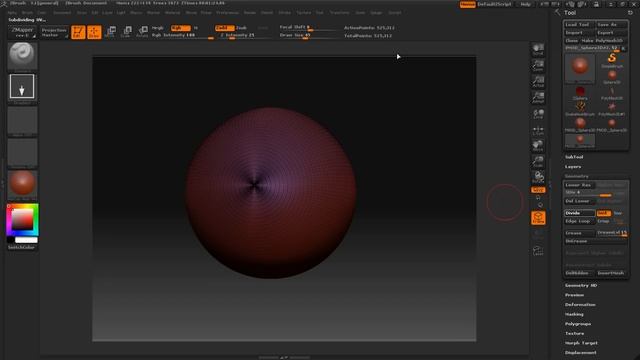The image size is (640, 360).
Task: Click the InsertMesh button
Action: coord(611,273)
